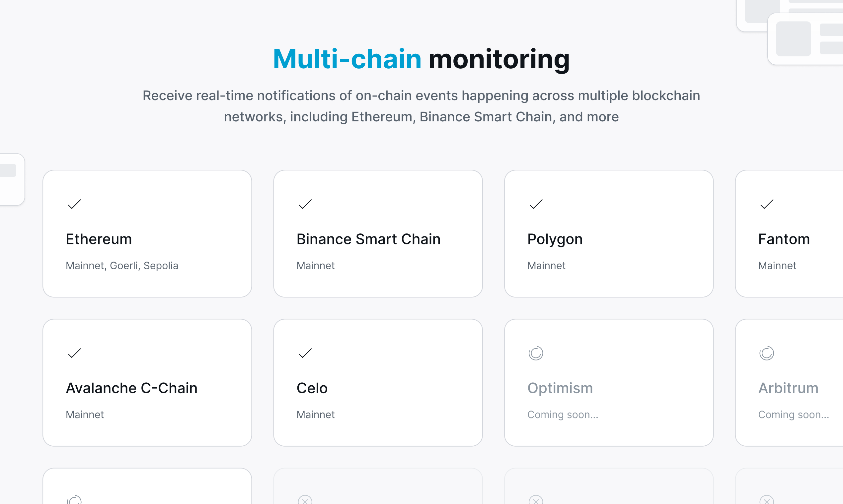Image resolution: width=843 pixels, height=504 pixels.
Task: Click the Arbitrum card title
Action: [788, 388]
